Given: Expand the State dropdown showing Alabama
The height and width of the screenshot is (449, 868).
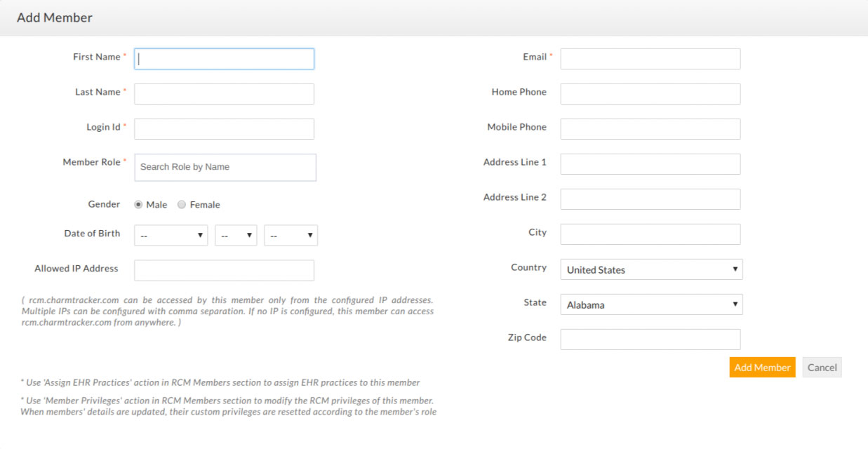Looking at the screenshot, I should point(650,304).
